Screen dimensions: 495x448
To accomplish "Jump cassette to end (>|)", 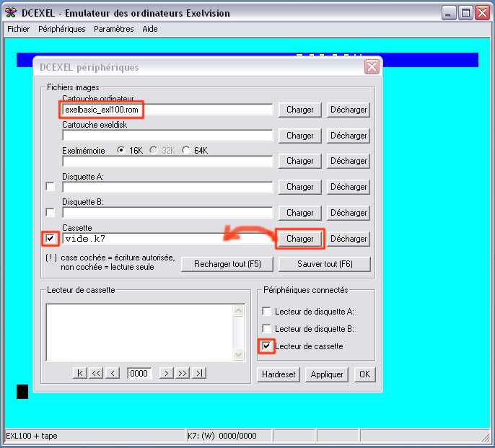I will (x=199, y=373).
